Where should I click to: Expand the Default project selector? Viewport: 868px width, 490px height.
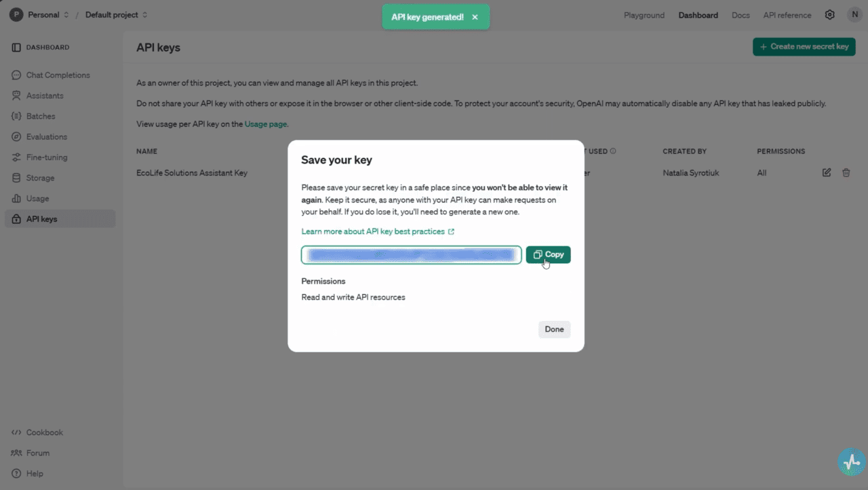pos(111,14)
